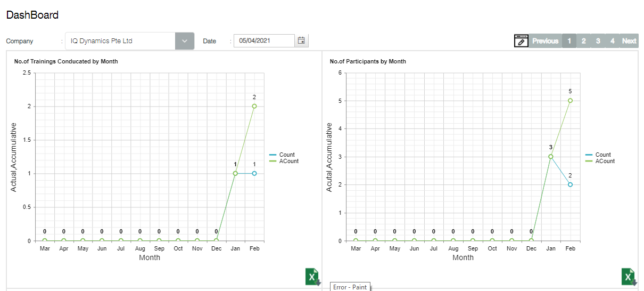
Task: Click the Date input field
Action: (x=264, y=41)
